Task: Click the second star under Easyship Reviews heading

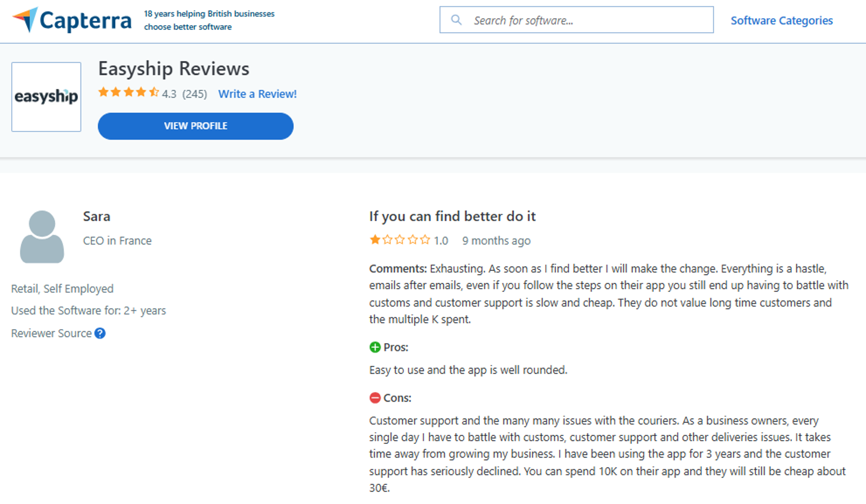Action: point(115,92)
